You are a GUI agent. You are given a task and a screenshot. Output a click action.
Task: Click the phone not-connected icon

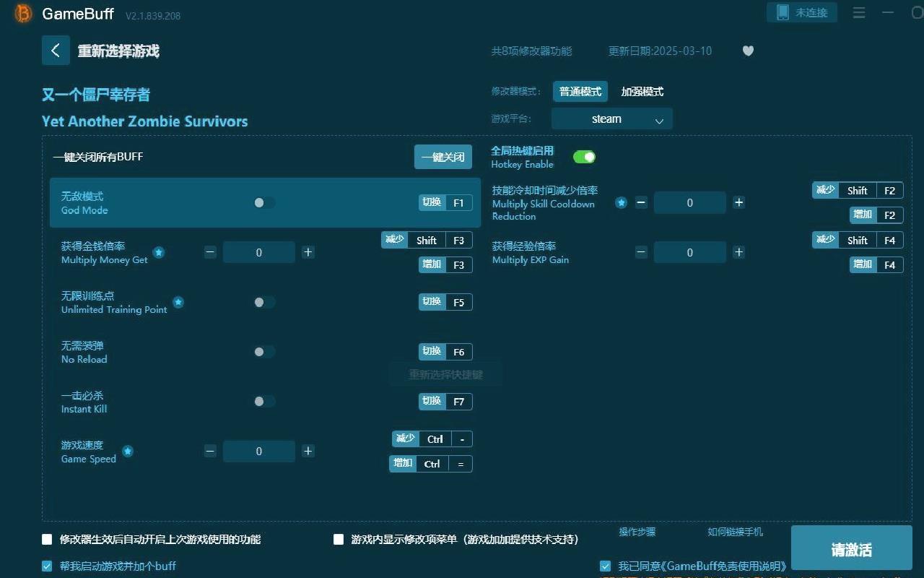[x=783, y=12]
